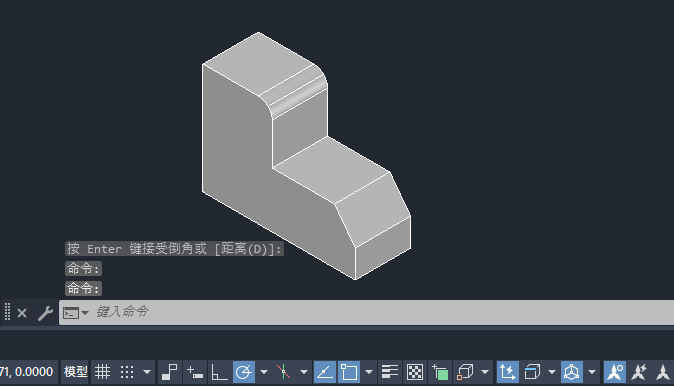Toggle infer constraints icon
Screen dimensions: 674x386
[170, 372]
